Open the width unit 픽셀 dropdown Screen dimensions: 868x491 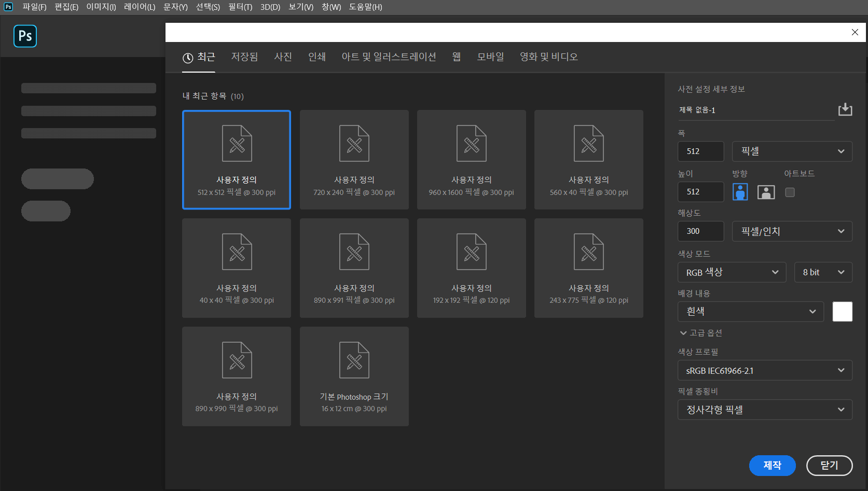tap(792, 151)
